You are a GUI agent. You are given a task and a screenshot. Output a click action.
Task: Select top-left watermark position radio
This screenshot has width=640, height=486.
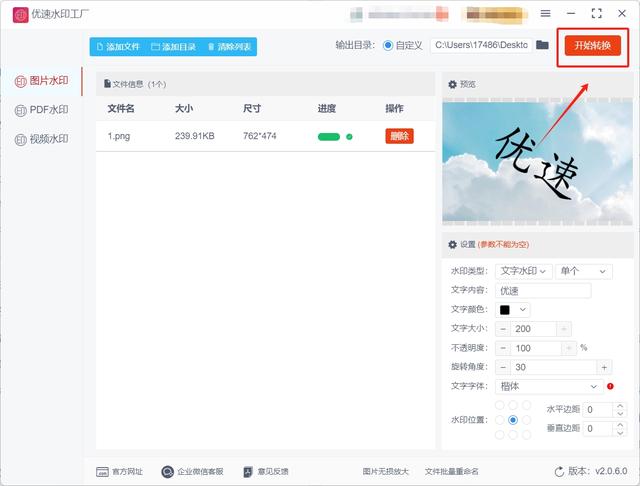499,405
